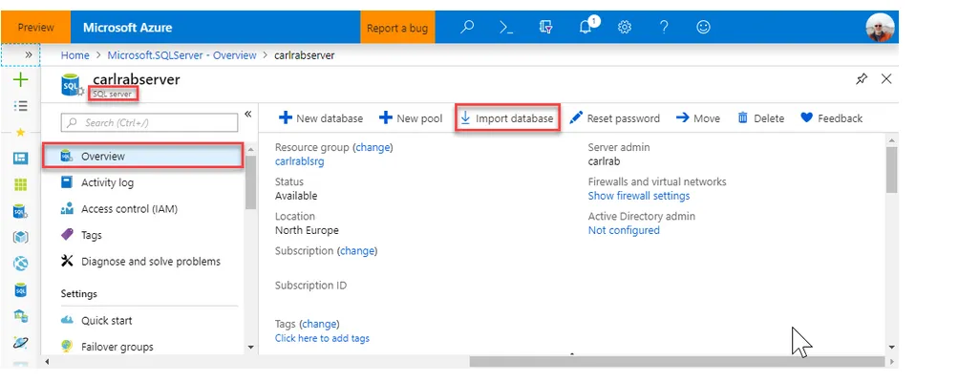Image resolution: width=980 pixels, height=382 pixels.
Task: Open the search icon in top bar
Action: pos(467,28)
